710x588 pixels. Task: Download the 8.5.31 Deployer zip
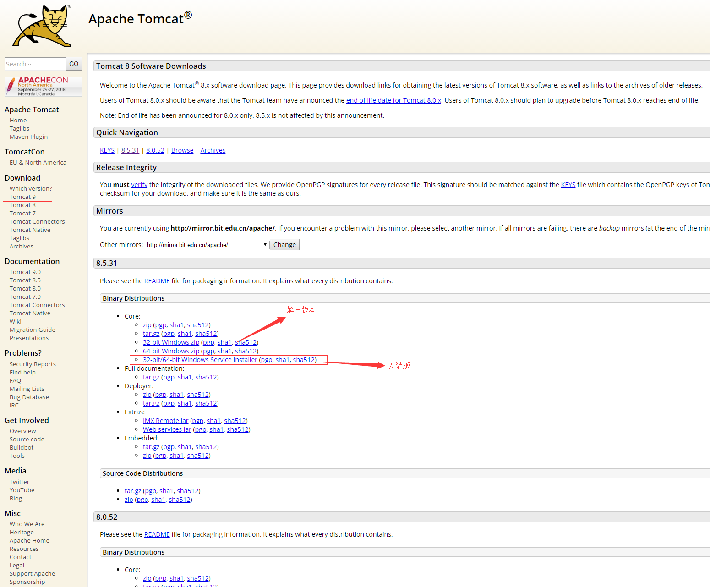(147, 395)
